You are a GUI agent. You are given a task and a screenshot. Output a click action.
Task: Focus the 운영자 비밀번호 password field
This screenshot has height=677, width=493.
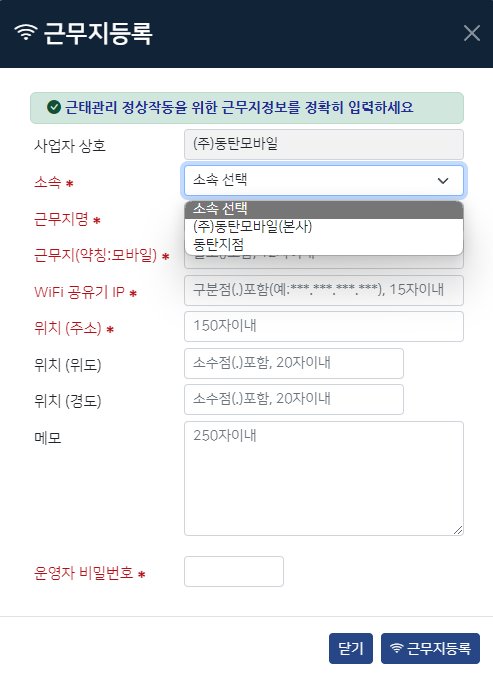point(234,571)
